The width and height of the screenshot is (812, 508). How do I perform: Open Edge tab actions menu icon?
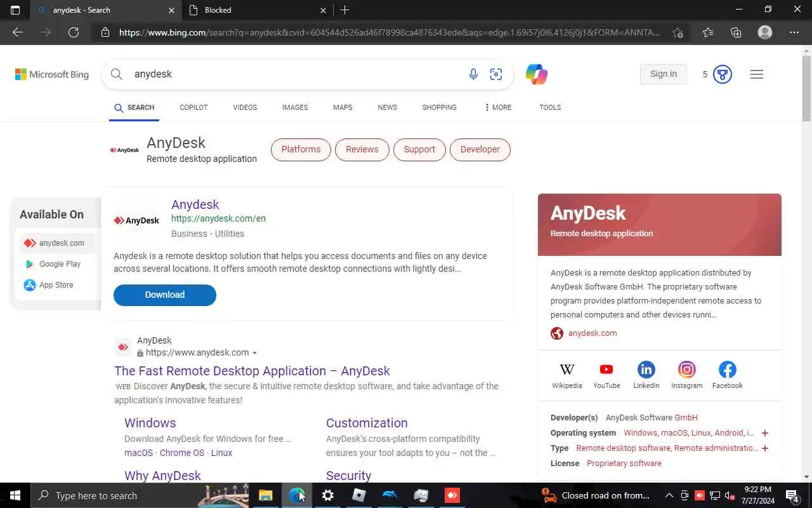click(15, 10)
